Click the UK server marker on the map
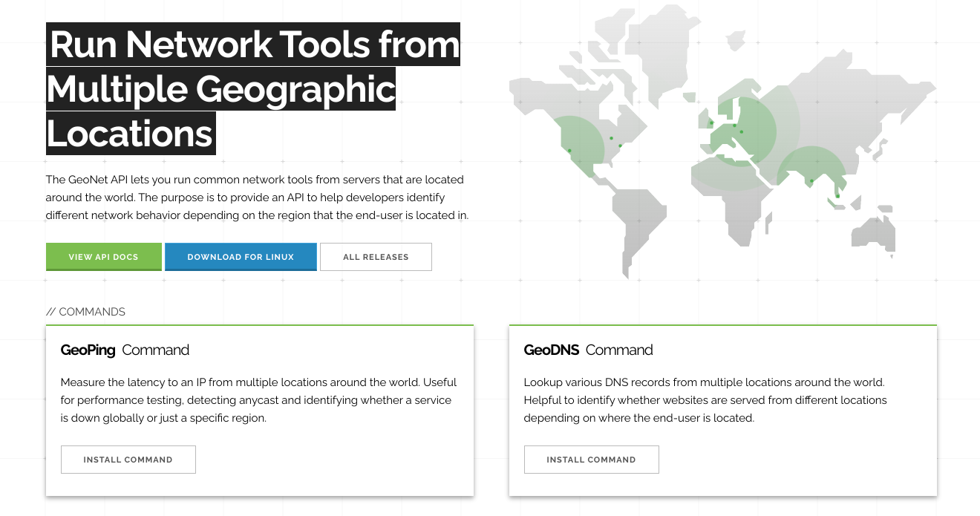Image resolution: width=980 pixels, height=516 pixels. click(x=712, y=122)
